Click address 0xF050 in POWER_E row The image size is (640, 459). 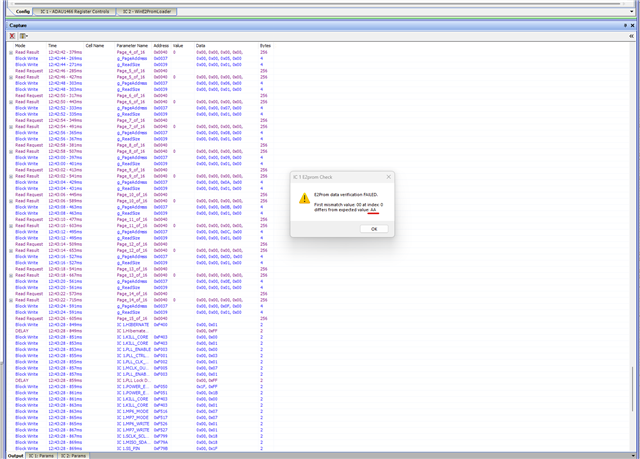[160, 386]
